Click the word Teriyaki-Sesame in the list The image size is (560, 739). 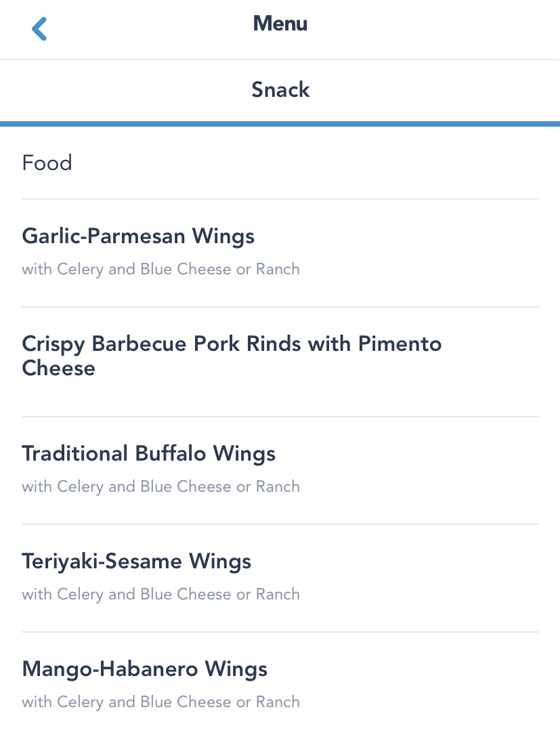coord(102,562)
